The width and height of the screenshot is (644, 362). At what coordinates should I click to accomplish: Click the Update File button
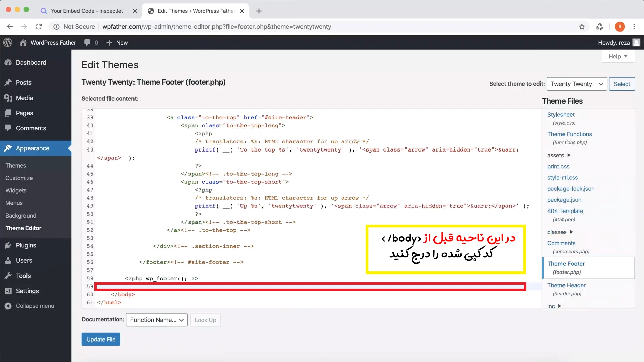click(101, 339)
